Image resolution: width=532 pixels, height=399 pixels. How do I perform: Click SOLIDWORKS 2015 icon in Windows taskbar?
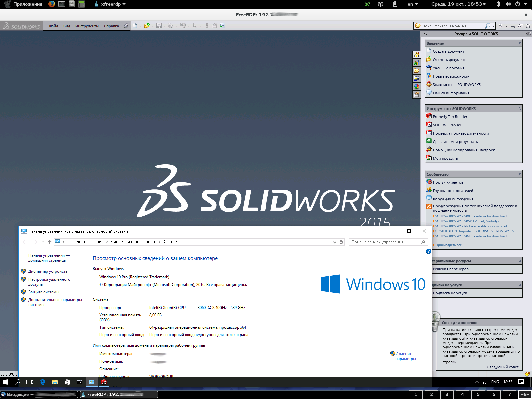tap(104, 382)
